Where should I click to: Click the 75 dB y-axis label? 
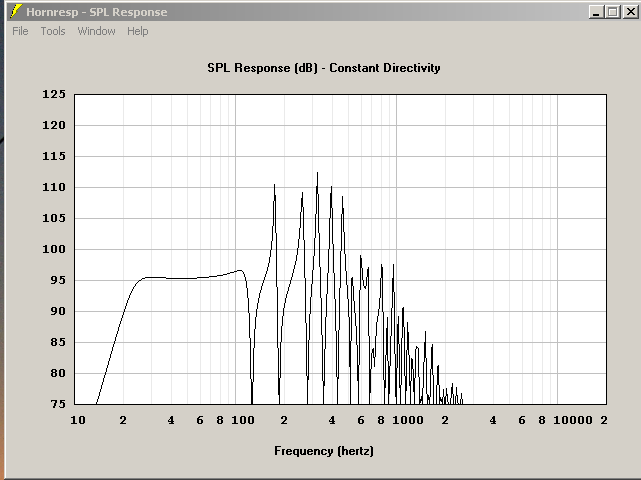point(58,404)
